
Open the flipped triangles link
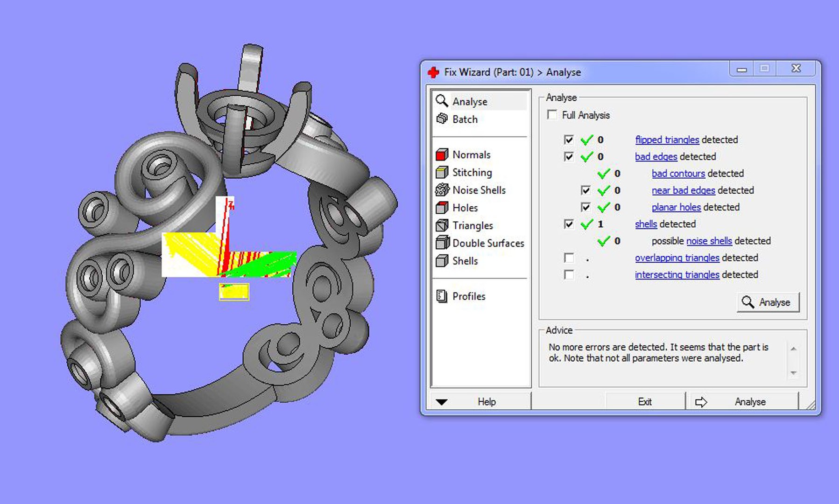click(667, 140)
